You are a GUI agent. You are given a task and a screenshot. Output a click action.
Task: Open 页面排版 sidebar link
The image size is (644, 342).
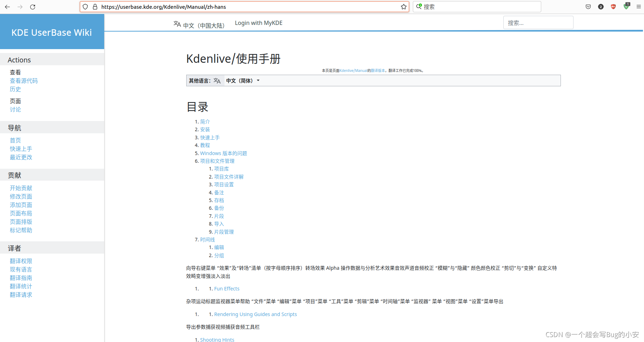click(x=21, y=222)
